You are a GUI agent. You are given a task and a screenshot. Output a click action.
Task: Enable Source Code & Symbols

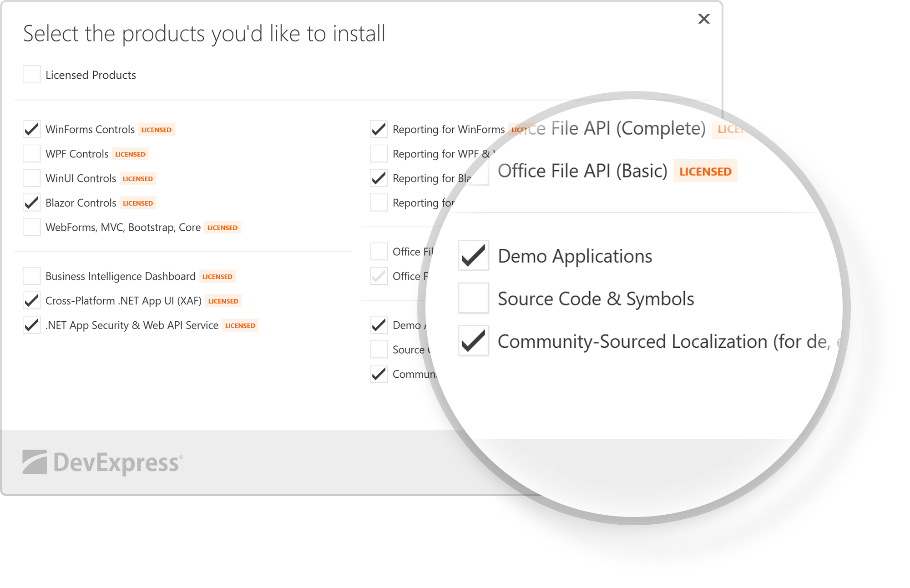tap(473, 298)
